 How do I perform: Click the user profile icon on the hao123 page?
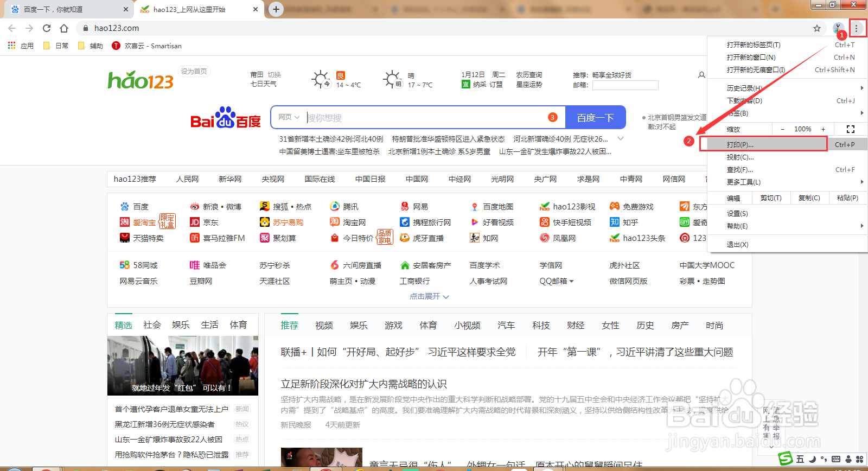[x=701, y=75]
